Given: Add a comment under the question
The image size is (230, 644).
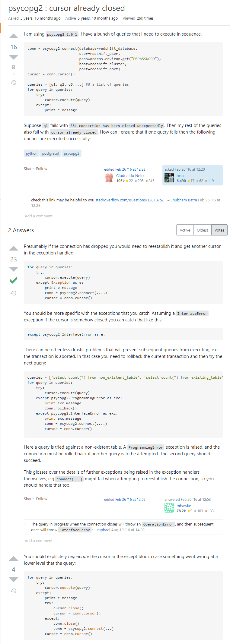Looking at the screenshot, I should point(39,216).
